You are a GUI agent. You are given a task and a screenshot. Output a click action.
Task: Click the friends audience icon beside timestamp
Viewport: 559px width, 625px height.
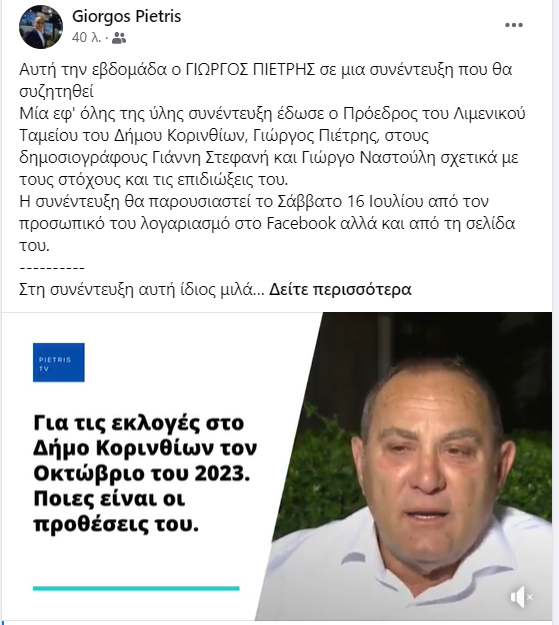[119, 38]
